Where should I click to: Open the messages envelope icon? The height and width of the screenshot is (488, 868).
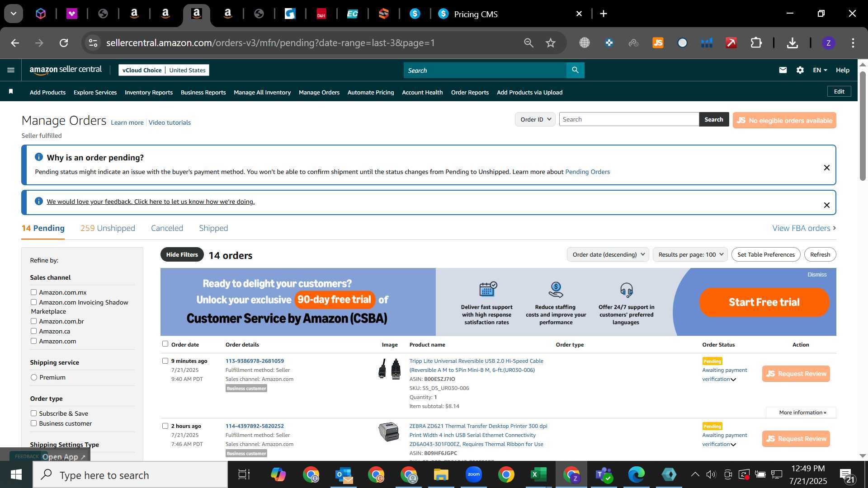783,70
